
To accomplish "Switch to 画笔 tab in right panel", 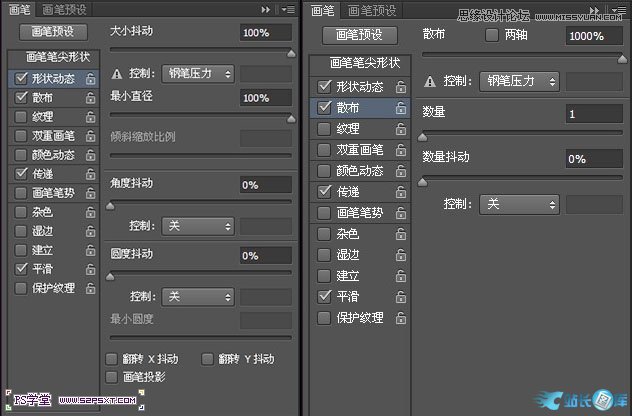I will [x=323, y=10].
